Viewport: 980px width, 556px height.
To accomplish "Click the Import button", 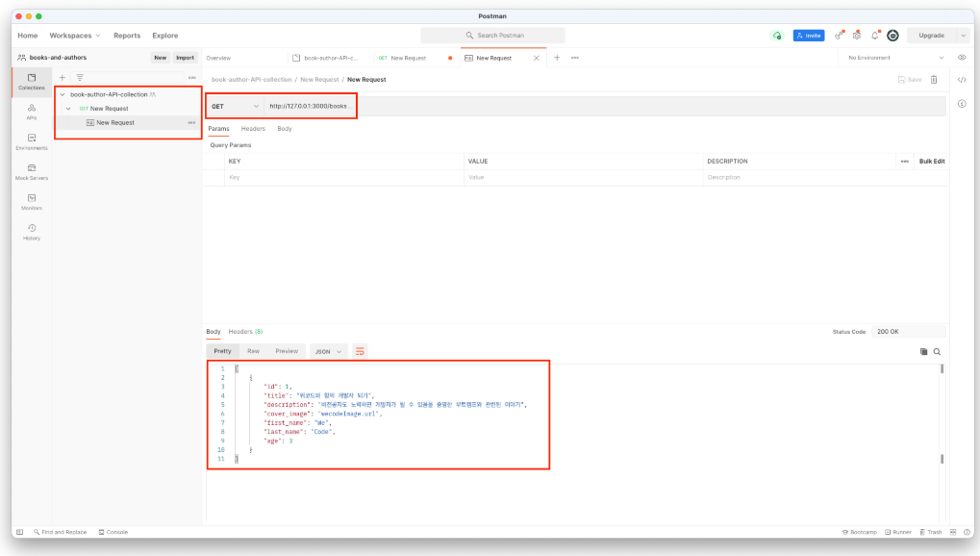I will (185, 58).
